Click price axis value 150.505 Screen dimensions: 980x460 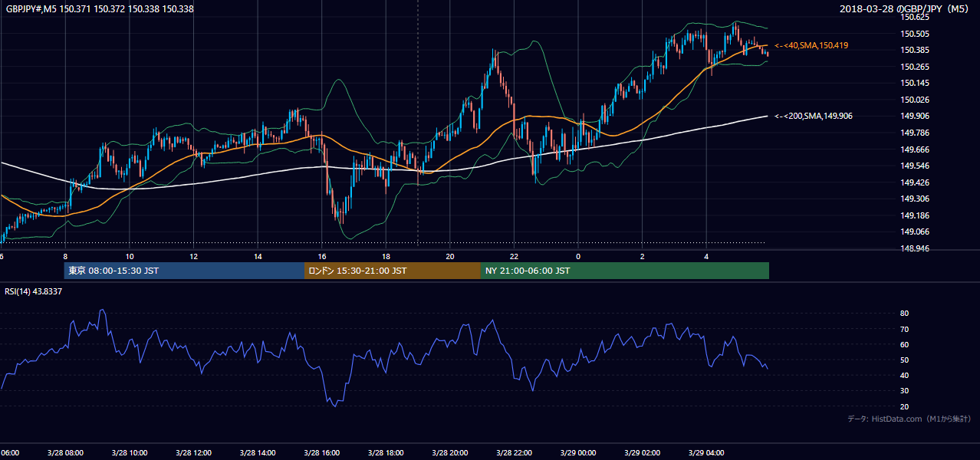click(x=915, y=34)
